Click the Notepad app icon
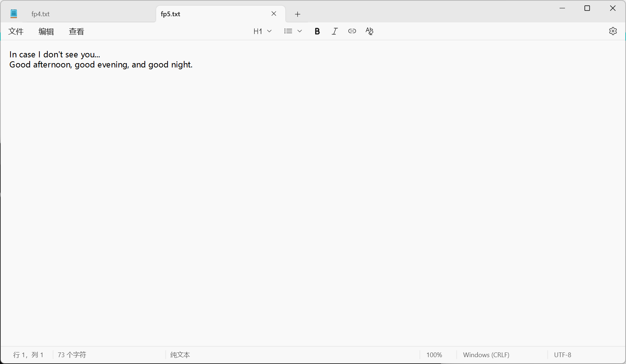This screenshot has height=364, width=626. click(14, 14)
